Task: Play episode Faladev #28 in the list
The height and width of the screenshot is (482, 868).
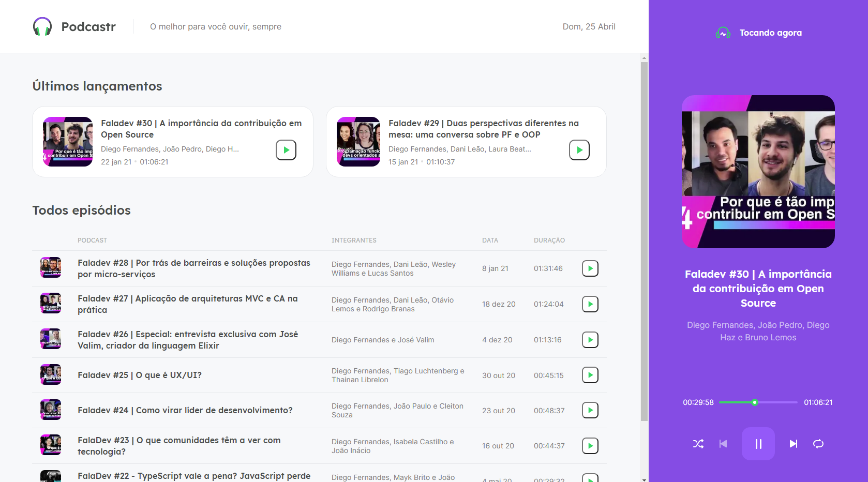Action: pyautogui.click(x=590, y=268)
